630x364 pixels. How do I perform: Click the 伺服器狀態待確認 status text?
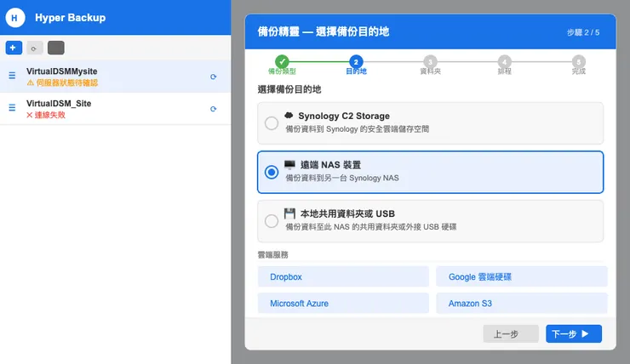pyautogui.click(x=67, y=82)
